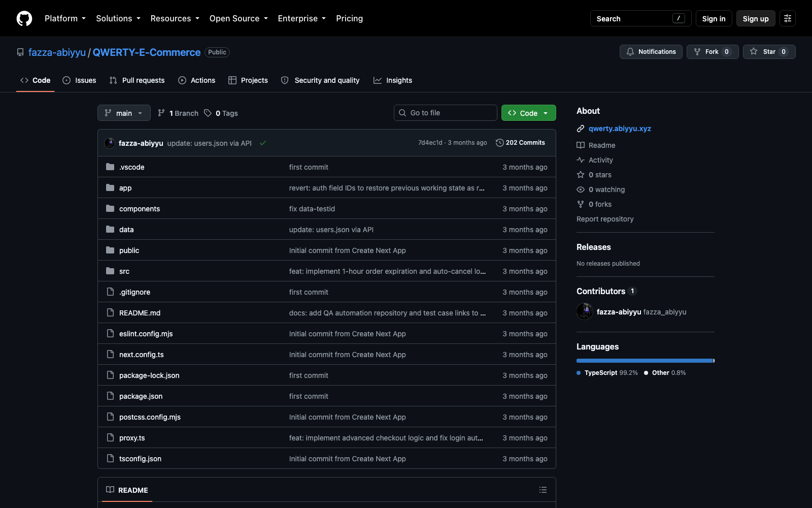The height and width of the screenshot is (508, 812).
Task: Click the TypeScript 99.2% language entry
Action: 607,373
